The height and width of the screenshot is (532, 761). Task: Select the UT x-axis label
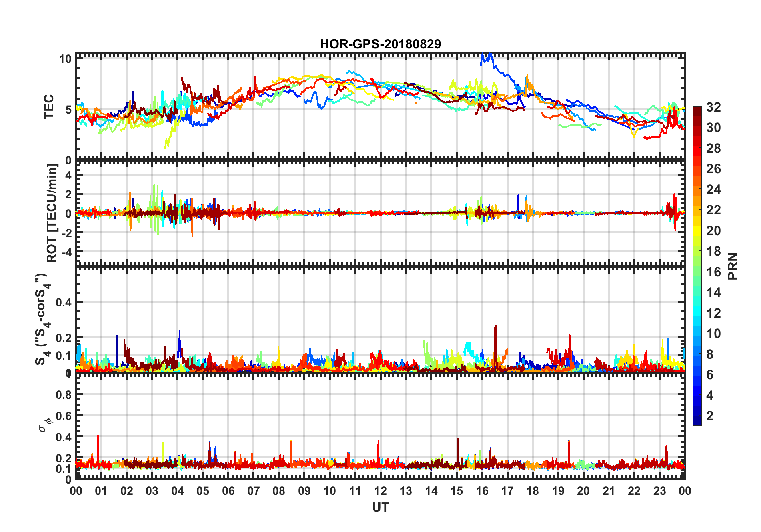380,508
